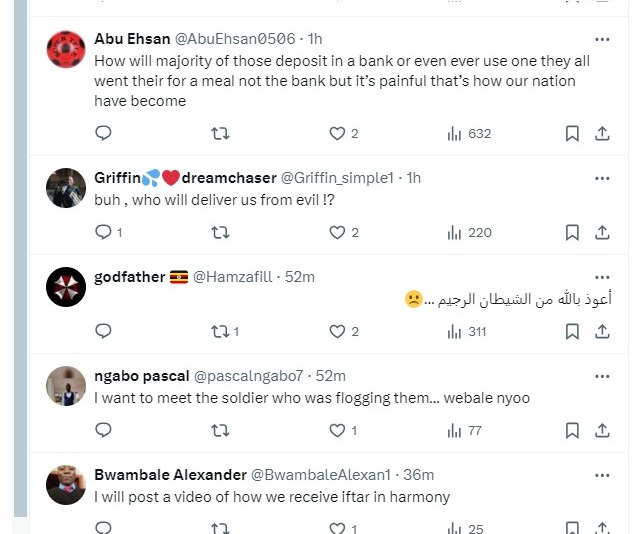Viewport: 640px width, 534px height.
Task: Like Griffin's tweet about evil
Action: click(338, 232)
